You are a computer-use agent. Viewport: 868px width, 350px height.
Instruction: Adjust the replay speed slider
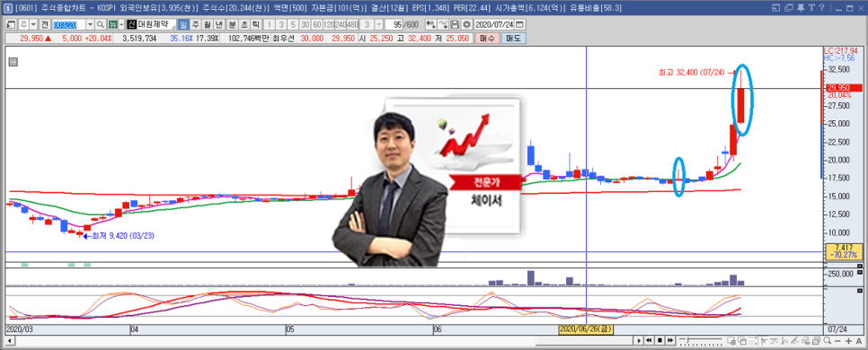tap(701, 341)
